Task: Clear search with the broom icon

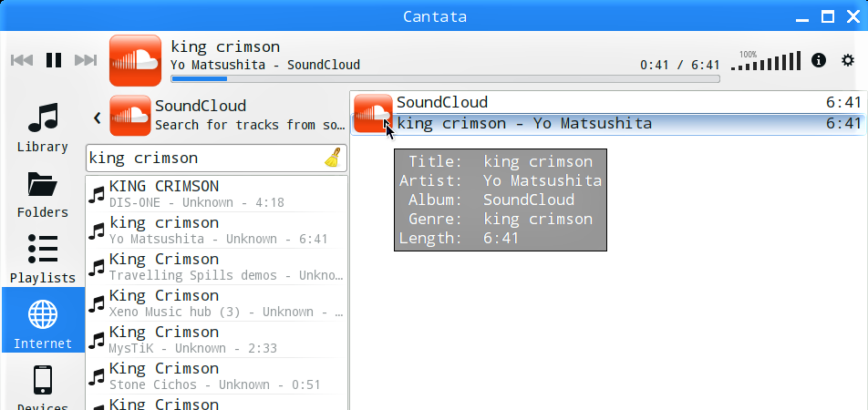Action: pos(333,159)
